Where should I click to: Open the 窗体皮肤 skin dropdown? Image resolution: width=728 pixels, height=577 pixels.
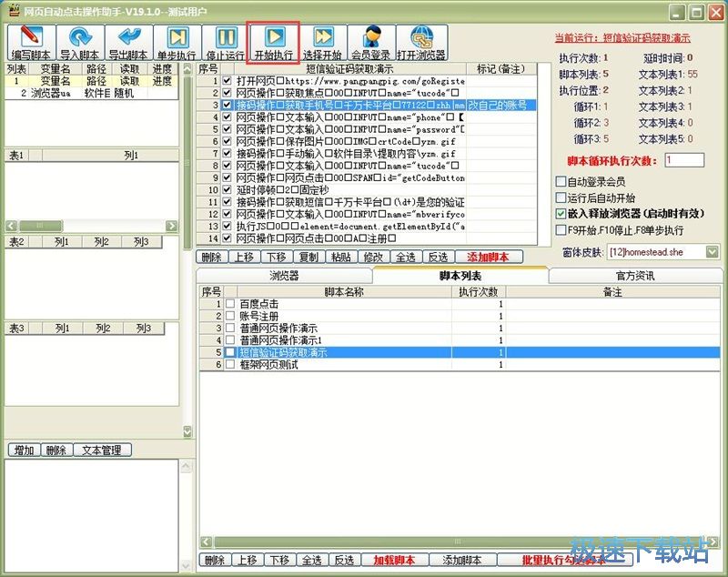[712, 251]
